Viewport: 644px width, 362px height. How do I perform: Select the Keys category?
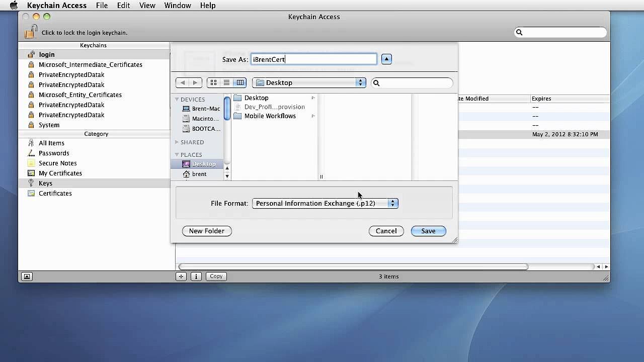94,183
